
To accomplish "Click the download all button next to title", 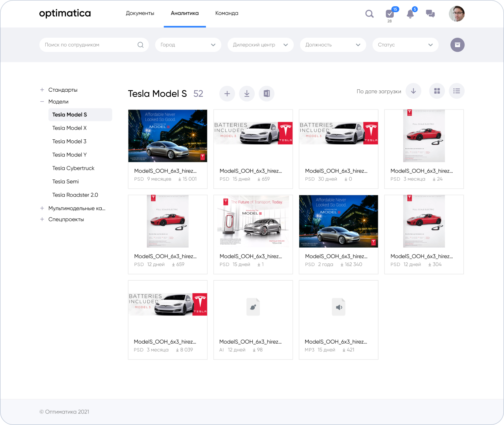I will [x=247, y=94].
